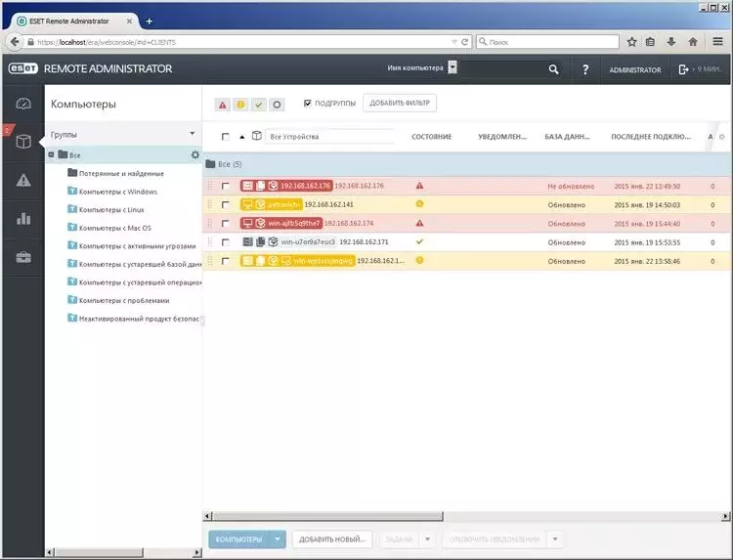Viewport: 733px width, 560px height.
Task: Open the browser downloads arrow icon
Action: 671,42
